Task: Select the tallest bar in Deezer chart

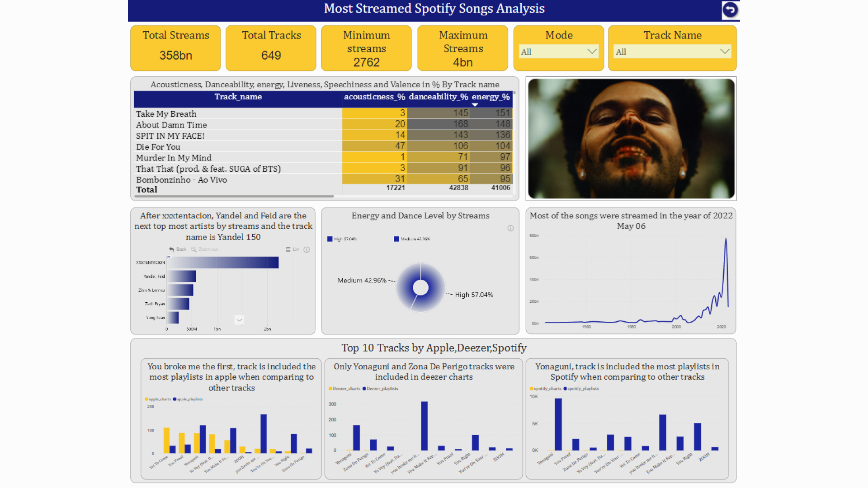Action: pos(424,426)
